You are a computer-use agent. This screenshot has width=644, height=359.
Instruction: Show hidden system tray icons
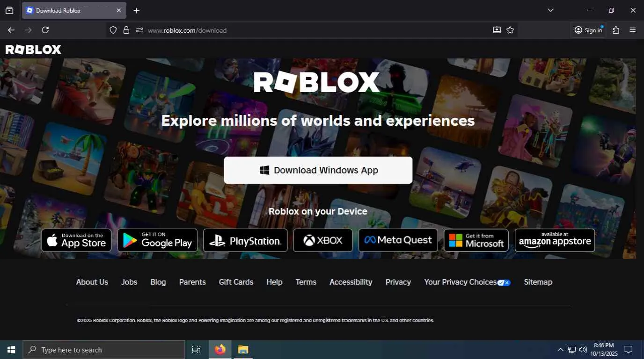click(x=560, y=350)
